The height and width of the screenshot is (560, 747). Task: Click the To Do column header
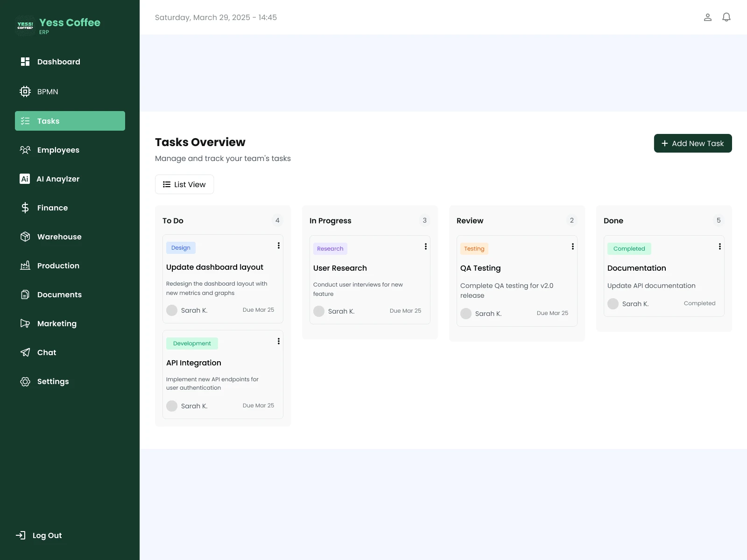point(173,221)
